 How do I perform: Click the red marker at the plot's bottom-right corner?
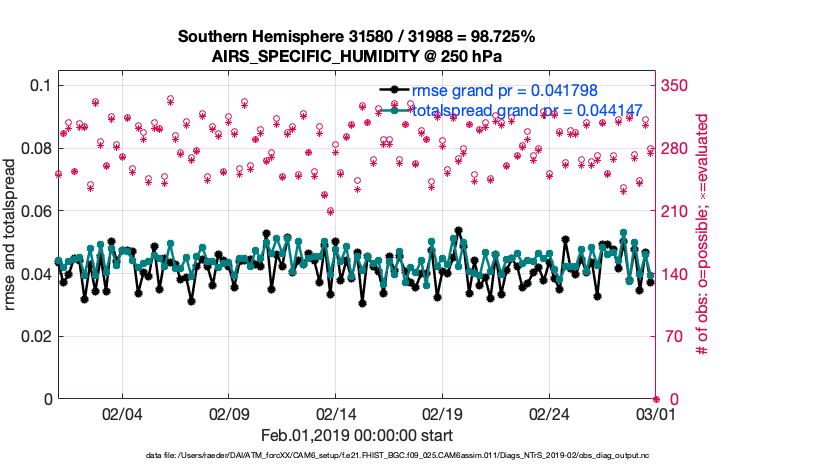[x=656, y=399]
